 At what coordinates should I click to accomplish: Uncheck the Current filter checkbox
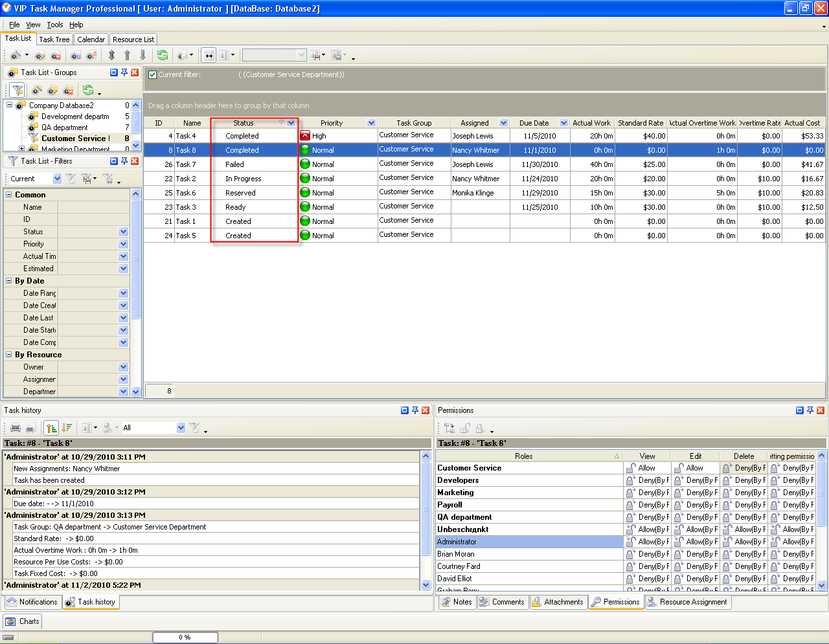(153, 74)
